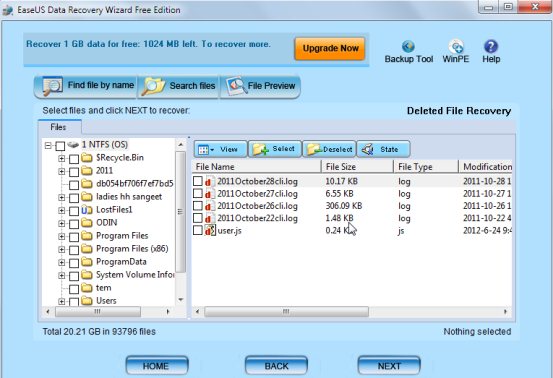
Task: Open the View dropdown arrow
Action: coord(212,150)
